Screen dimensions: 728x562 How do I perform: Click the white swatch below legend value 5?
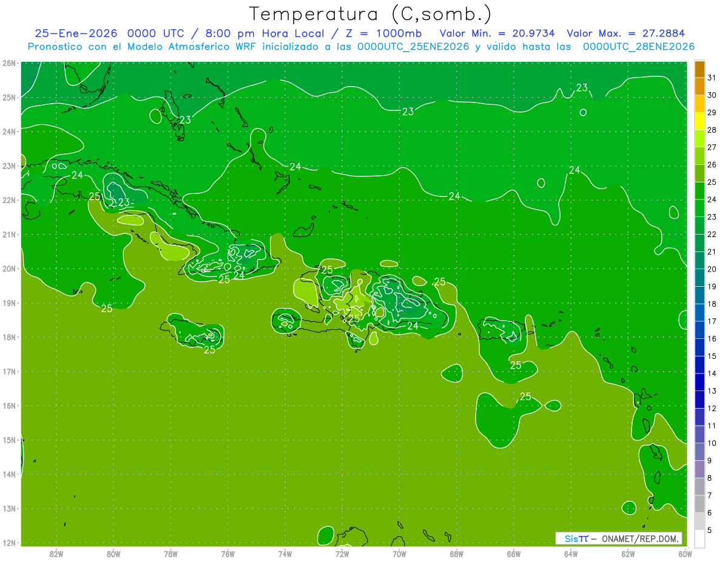699,538
